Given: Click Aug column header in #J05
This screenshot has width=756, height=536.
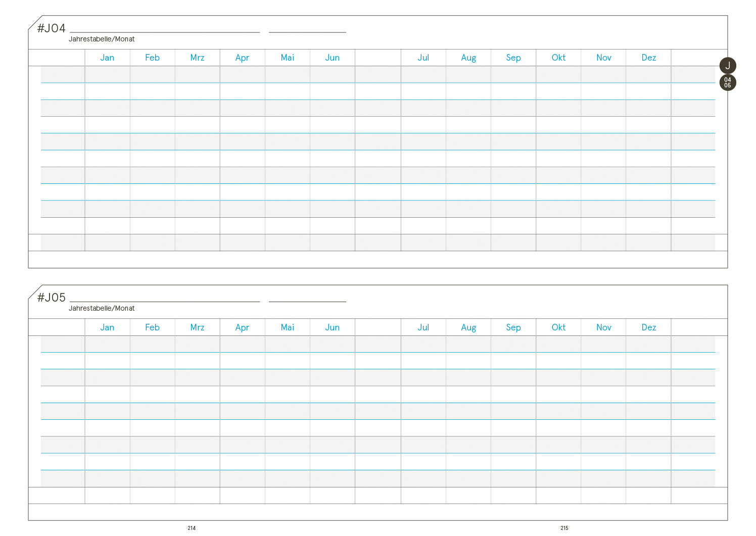Looking at the screenshot, I should (468, 327).
